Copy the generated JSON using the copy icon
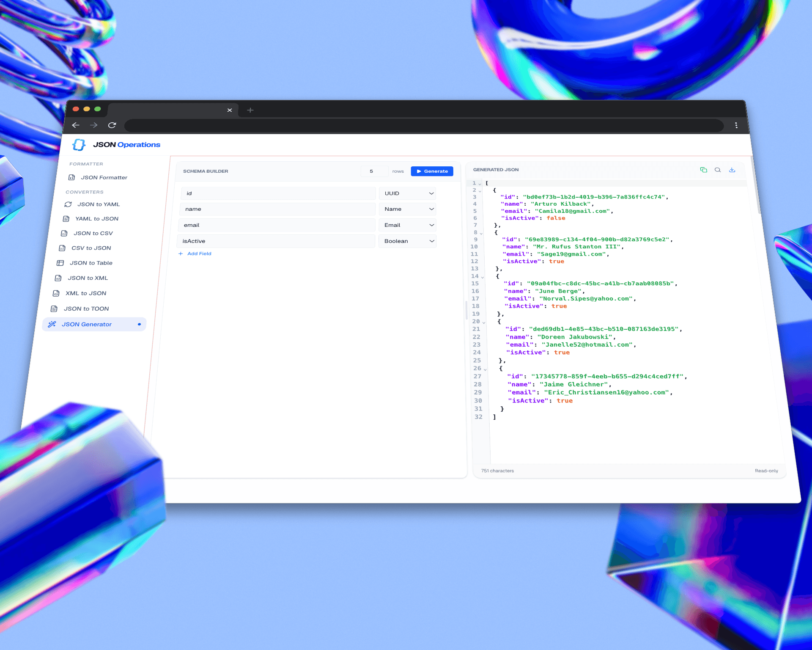 pyautogui.click(x=703, y=170)
